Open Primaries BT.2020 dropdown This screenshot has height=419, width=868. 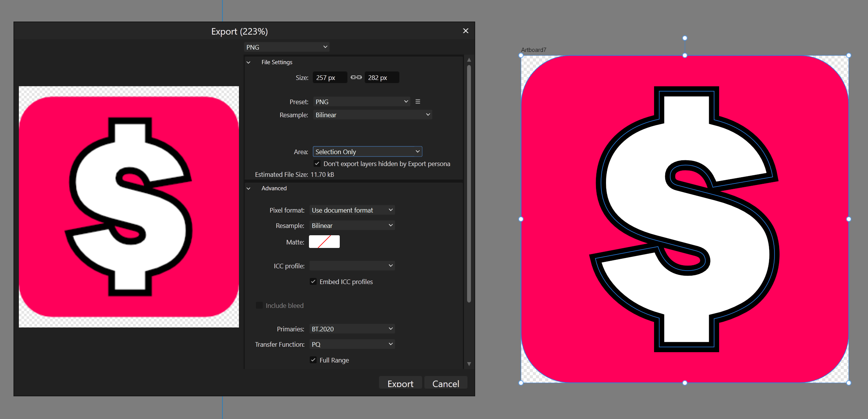click(352, 329)
